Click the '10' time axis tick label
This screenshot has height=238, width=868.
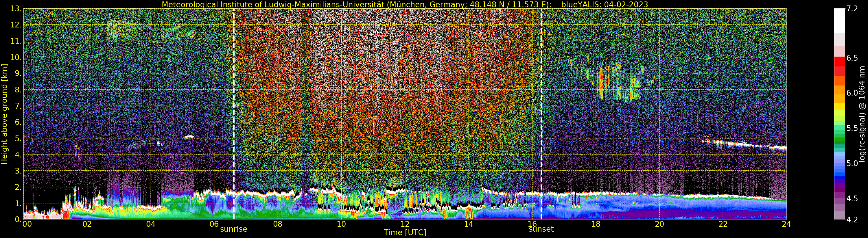tap(341, 224)
